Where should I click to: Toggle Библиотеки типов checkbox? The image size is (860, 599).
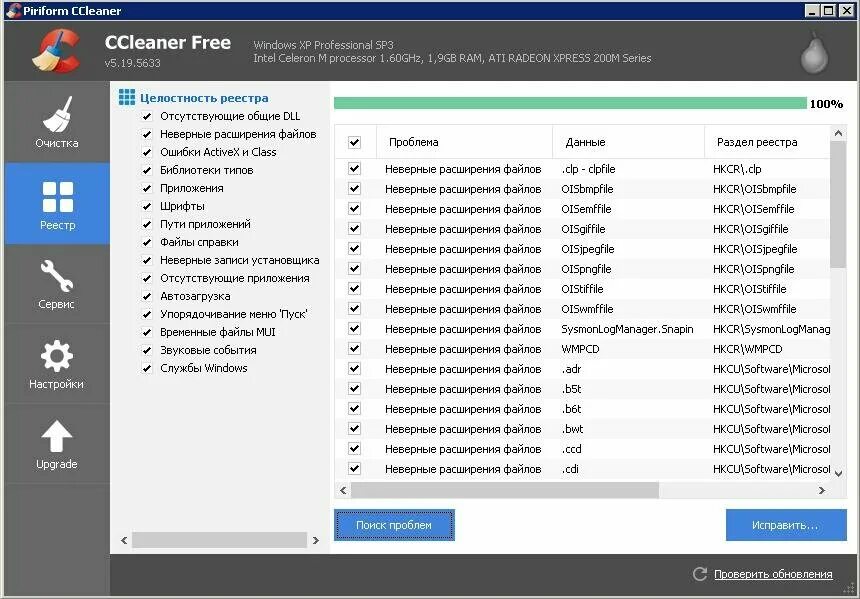point(146,170)
